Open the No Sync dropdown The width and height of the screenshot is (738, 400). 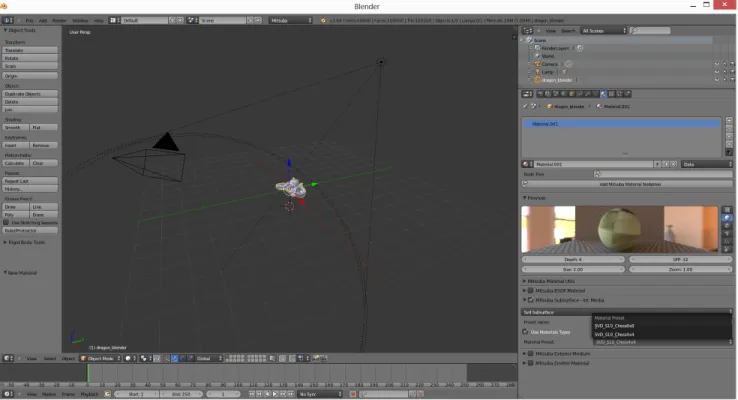click(x=320, y=394)
